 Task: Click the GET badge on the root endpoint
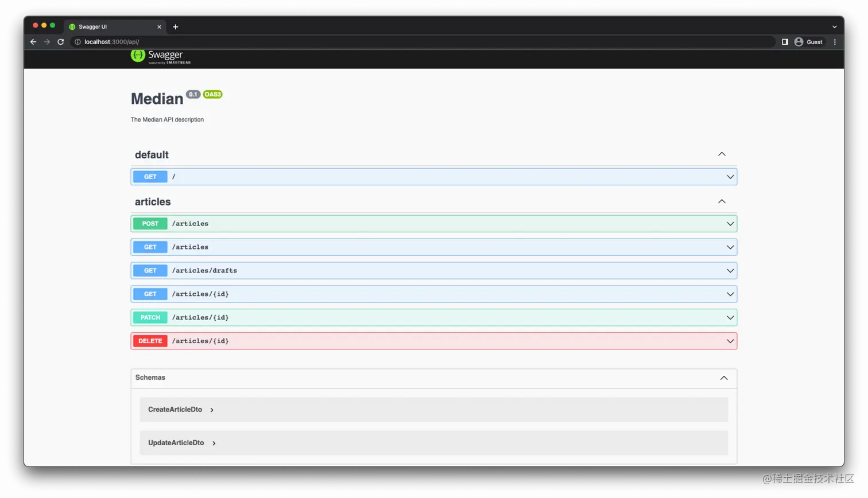click(x=149, y=176)
